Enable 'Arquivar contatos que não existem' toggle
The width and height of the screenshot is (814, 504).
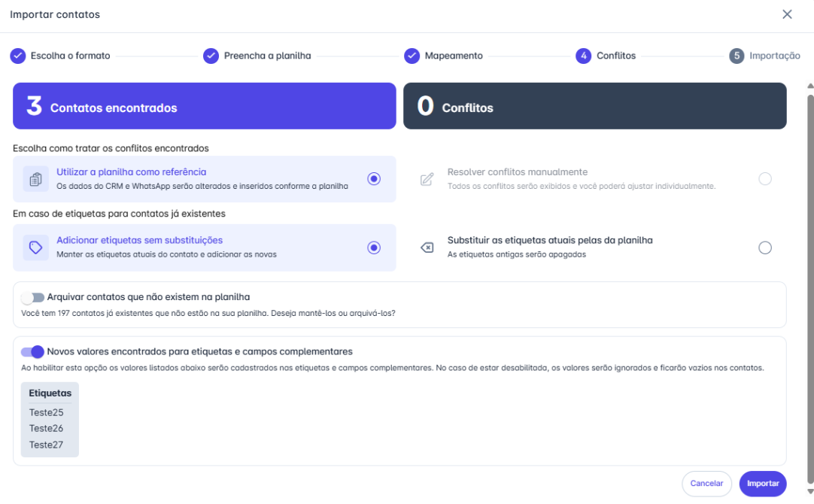(x=32, y=297)
